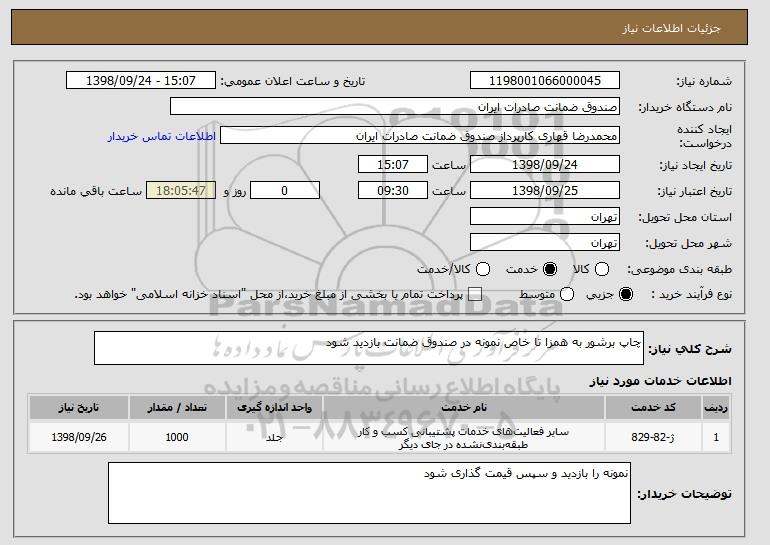Click the delivery city field تهران
This screenshot has height=545, width=770.
545,243
